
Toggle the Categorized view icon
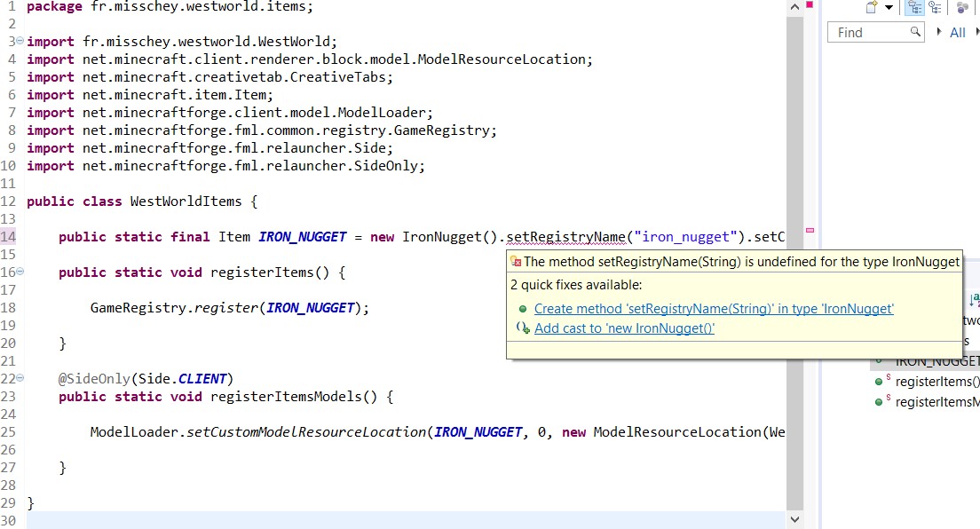914,8
